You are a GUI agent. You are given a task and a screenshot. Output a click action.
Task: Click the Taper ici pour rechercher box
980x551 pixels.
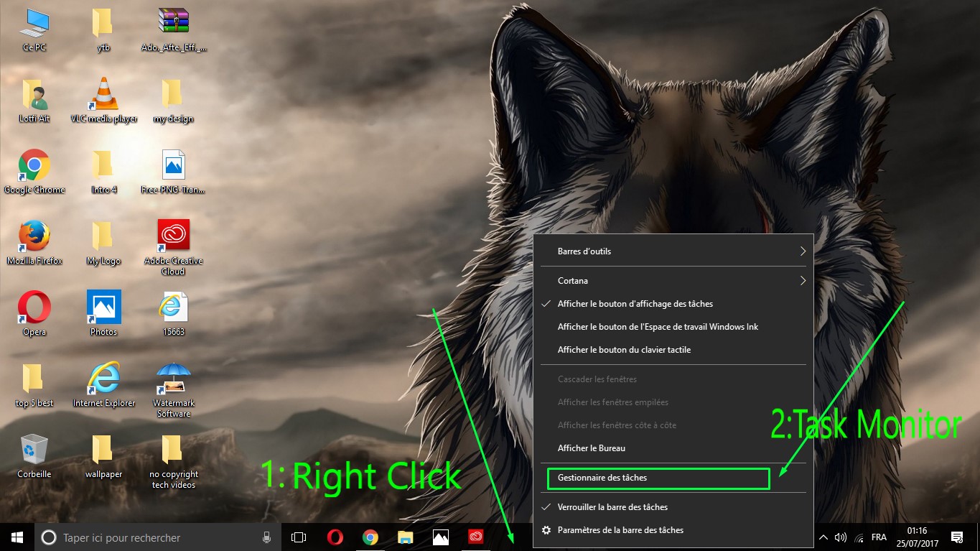(x=157, y=537)
